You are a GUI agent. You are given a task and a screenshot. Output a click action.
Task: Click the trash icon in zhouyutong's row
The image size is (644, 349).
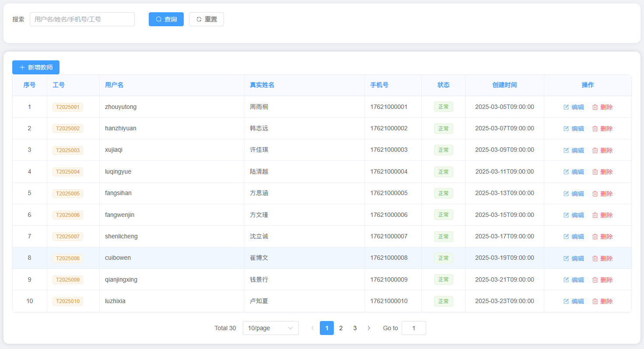pos(595,107)
